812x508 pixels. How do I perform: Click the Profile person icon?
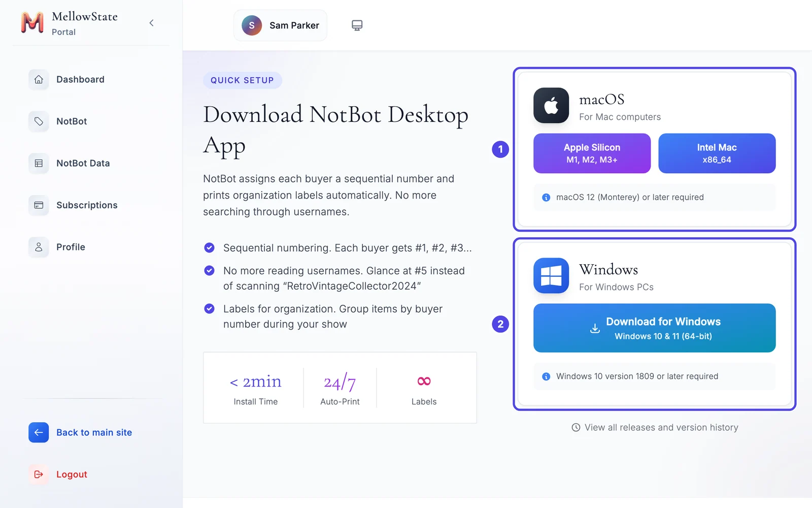tap(39, 247)
